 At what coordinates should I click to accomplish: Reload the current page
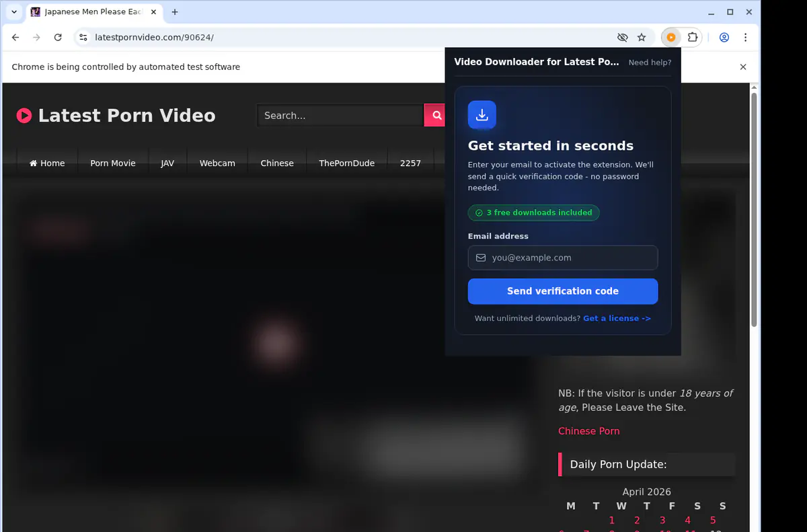[x=58, y=38]
